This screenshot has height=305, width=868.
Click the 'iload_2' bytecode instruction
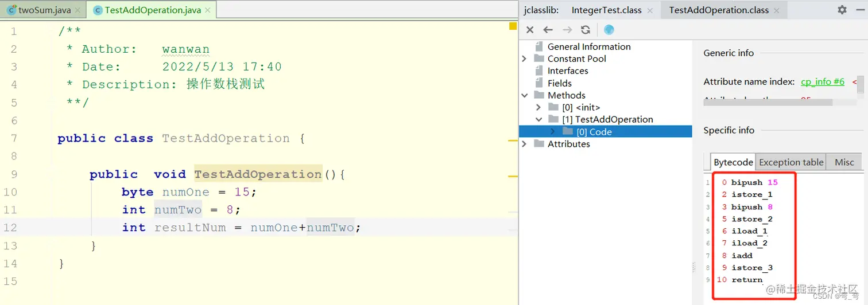749,243
